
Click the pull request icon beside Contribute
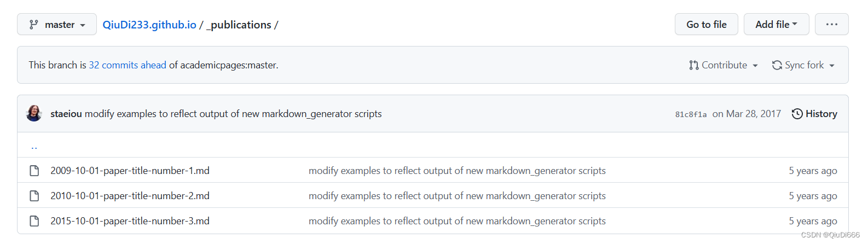[694, 65]
